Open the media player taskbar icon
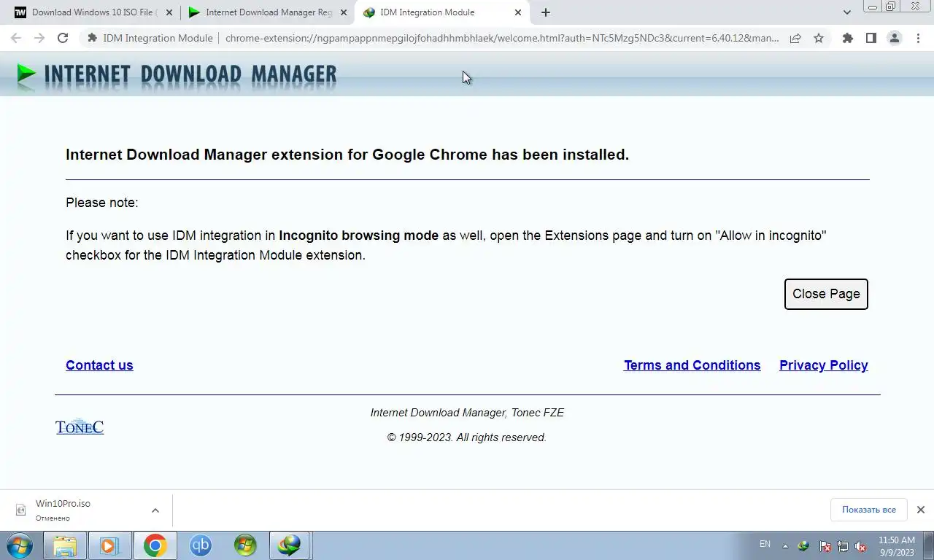The height and width of the screenshot is (560, 934). click(109, 545)
